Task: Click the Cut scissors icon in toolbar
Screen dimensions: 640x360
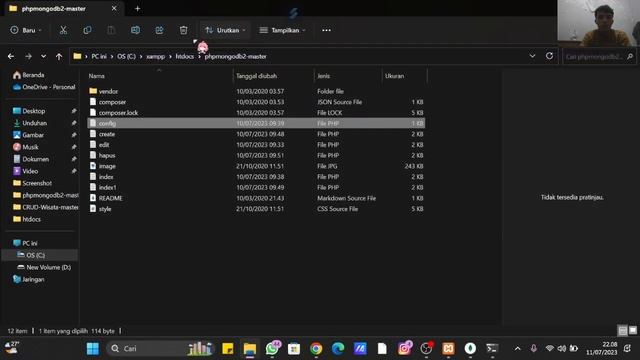Action: click(63, 30)
